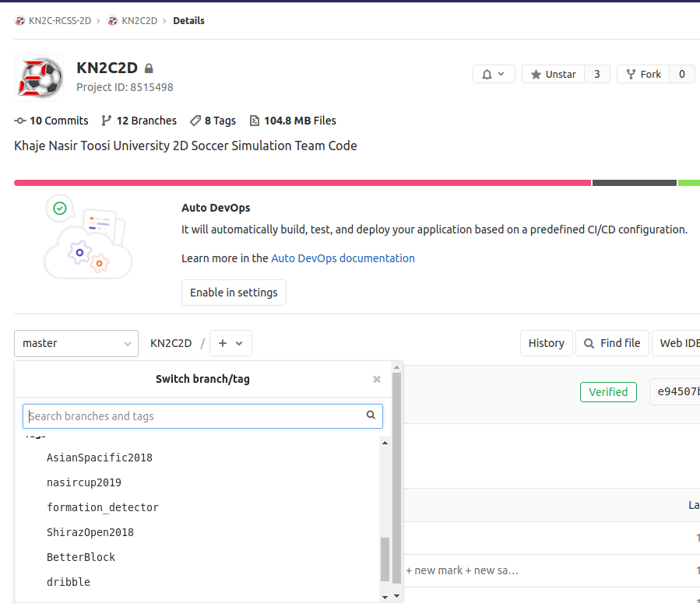Click the pink language bar segment

[x=303, y=183]
